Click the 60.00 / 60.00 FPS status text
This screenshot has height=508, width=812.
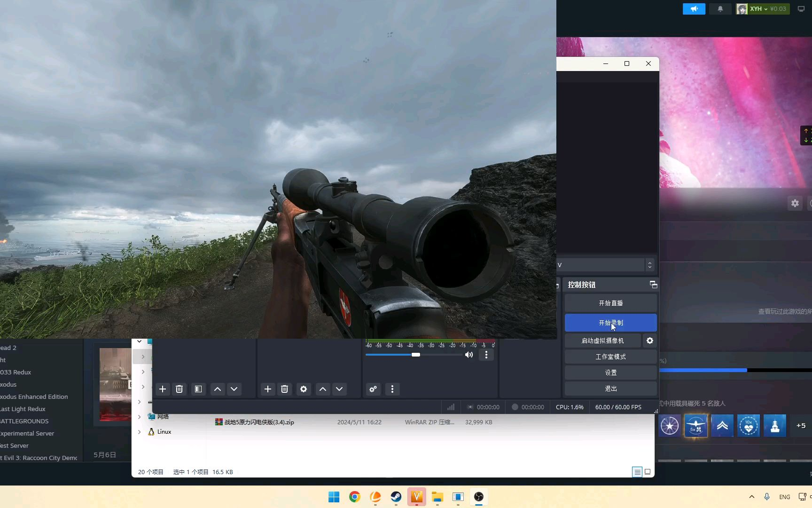tap(618, 407)
